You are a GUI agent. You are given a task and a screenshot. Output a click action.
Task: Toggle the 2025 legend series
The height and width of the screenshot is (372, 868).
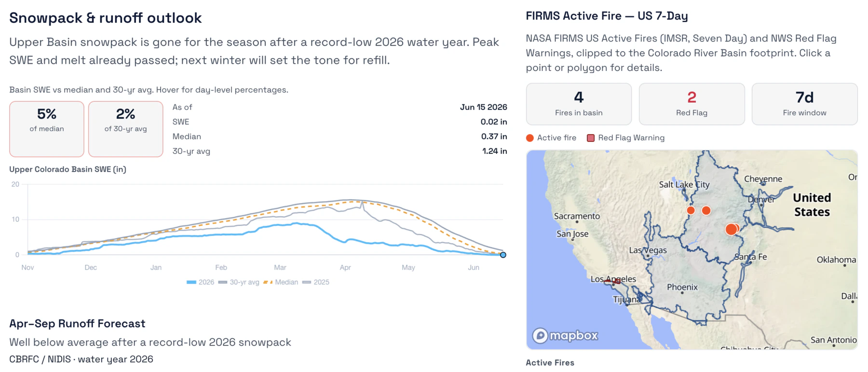tap(316, 282)
